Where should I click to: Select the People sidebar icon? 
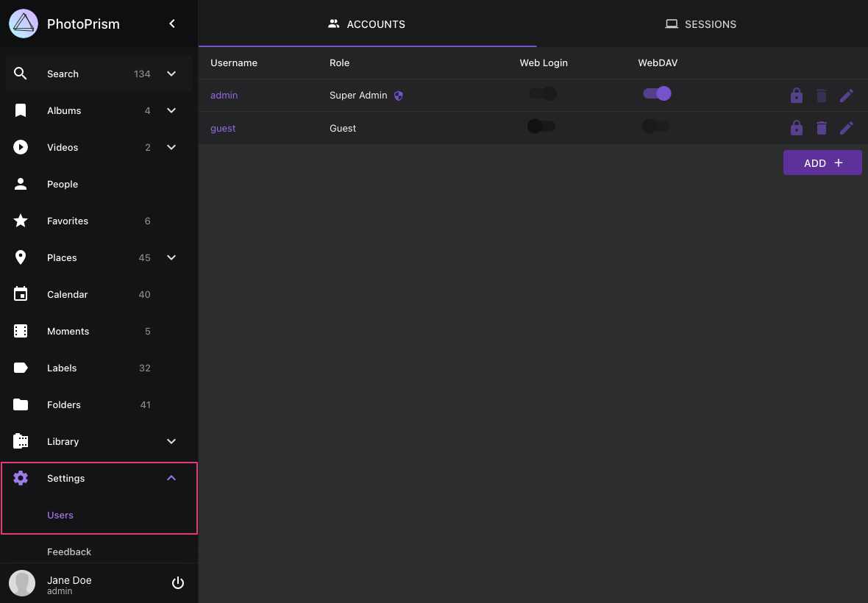tap(21, 184)
